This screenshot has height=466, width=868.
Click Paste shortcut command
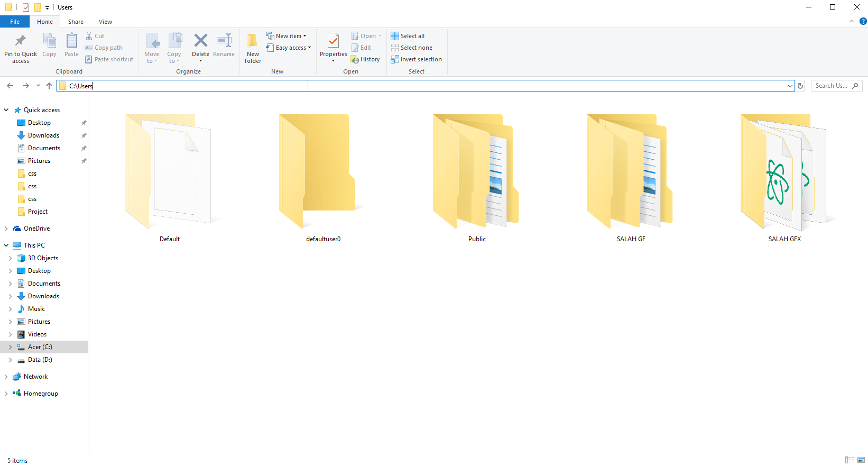[x=109, y=59]
